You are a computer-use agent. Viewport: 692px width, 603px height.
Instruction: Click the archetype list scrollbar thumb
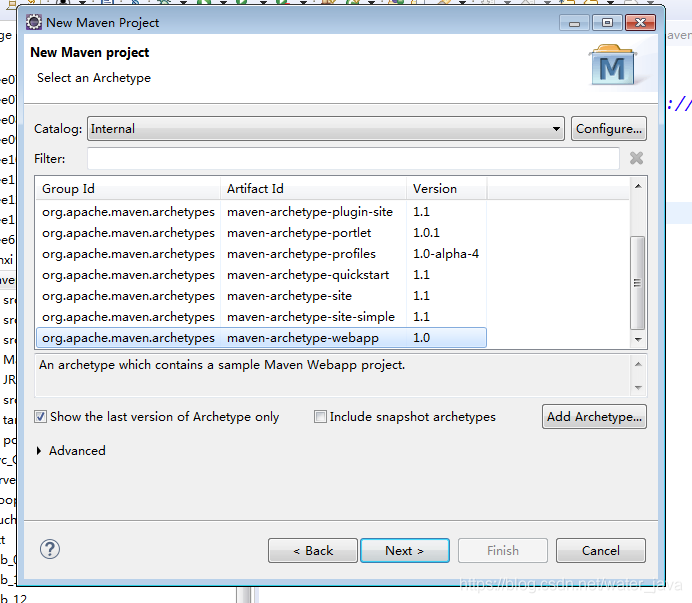click(x=637, y=283)
